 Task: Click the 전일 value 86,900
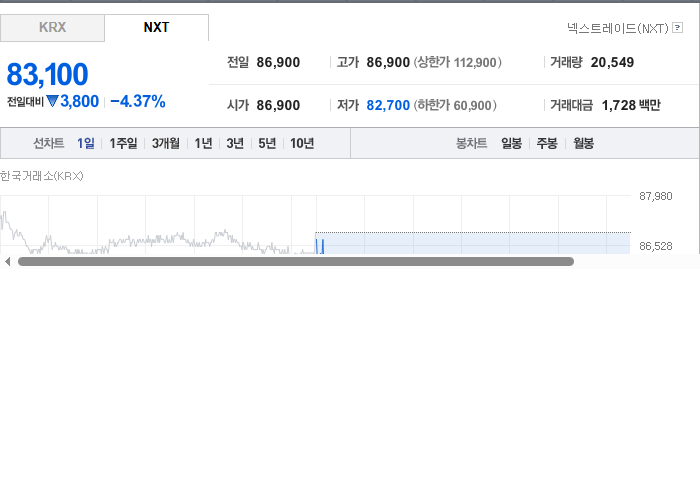pos(278,62)
